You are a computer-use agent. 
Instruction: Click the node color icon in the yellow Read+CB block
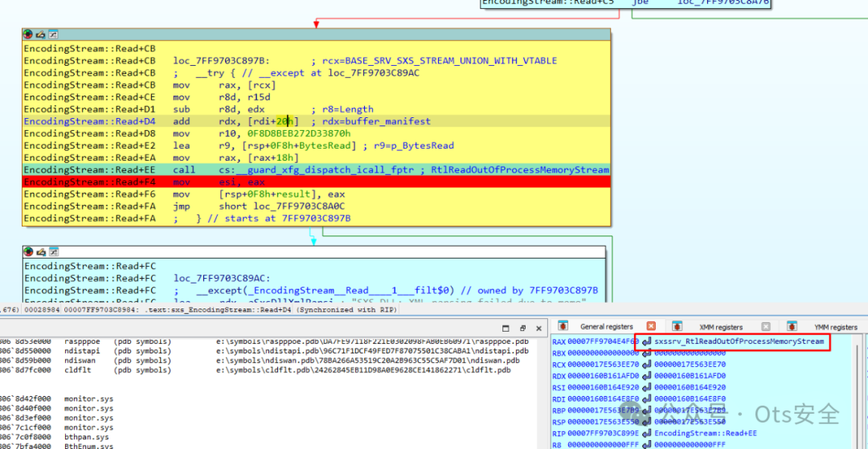[x=27, y=35]
